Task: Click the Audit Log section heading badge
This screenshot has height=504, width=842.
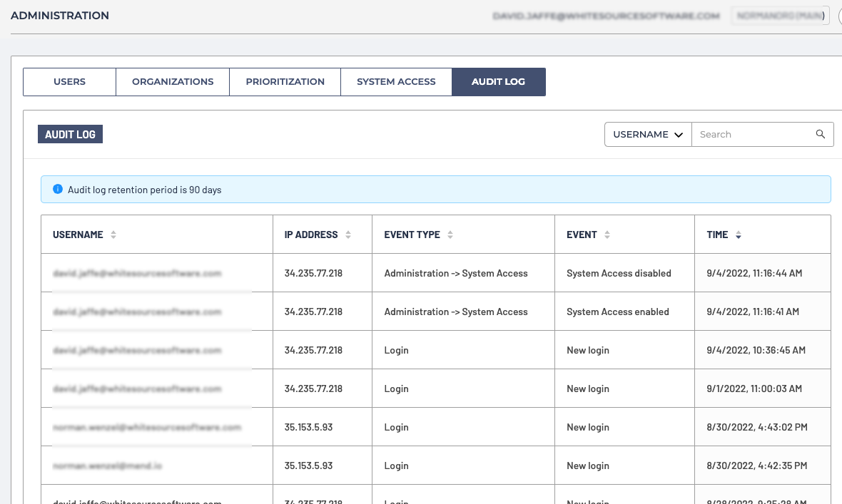Action: [x=70, y=134]
